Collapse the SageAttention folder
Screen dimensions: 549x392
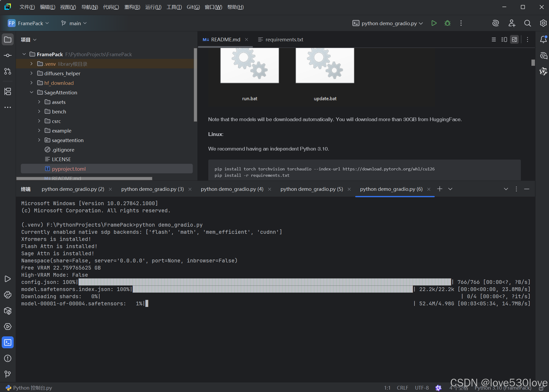point(32,93)
